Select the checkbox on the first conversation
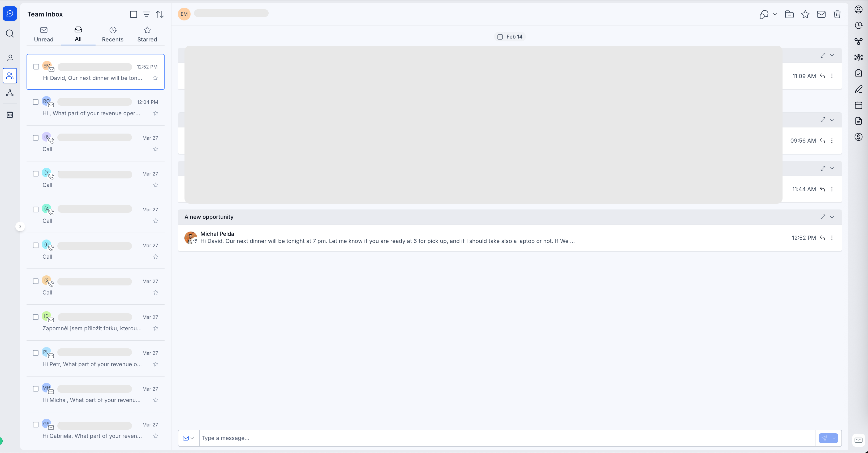Viewport: 868px width, 453px height. click(36, 67)
